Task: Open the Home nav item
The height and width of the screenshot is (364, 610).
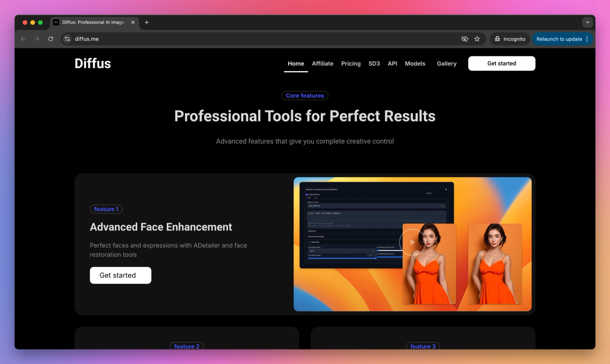Action: pyautogui.click(x=296, y=64)
